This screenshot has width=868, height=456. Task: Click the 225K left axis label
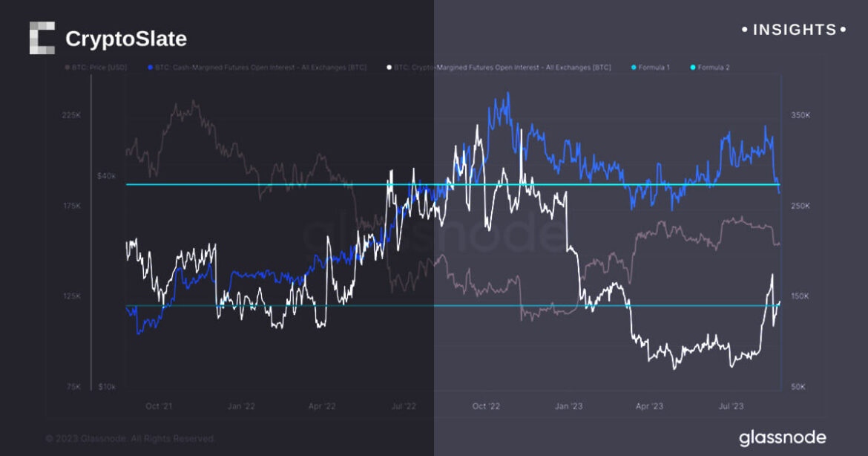pos(71,116)
